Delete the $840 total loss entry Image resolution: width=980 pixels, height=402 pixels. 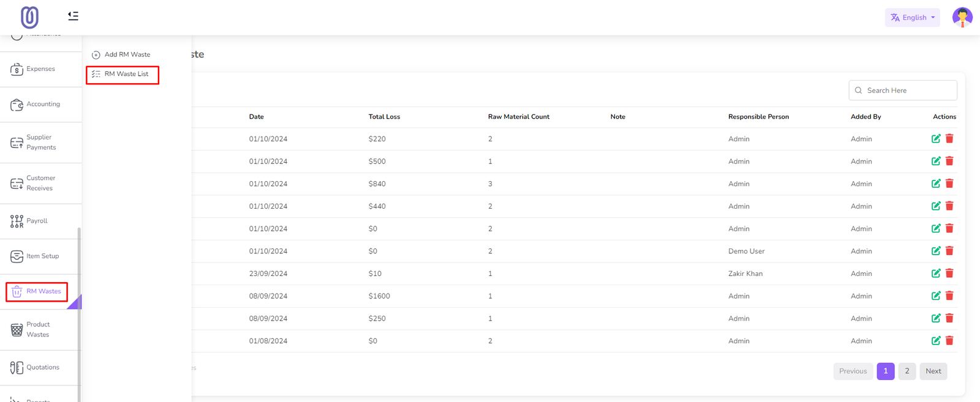949,184
